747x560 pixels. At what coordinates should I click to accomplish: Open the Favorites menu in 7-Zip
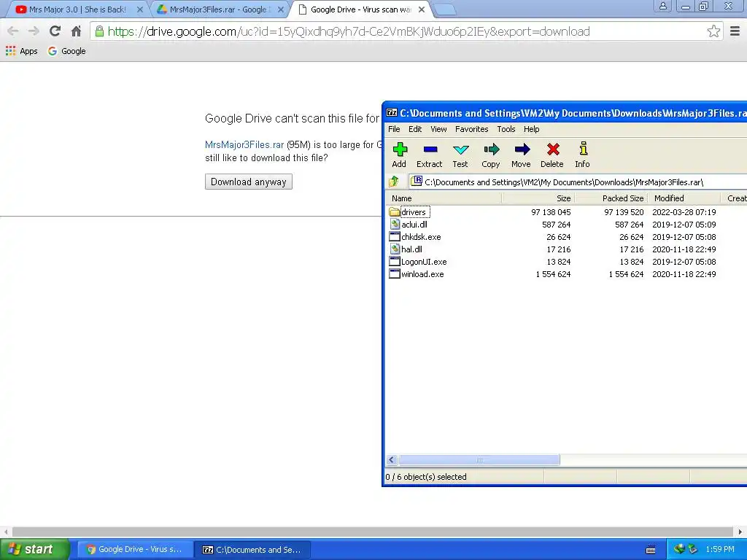[x=472, y=129]
